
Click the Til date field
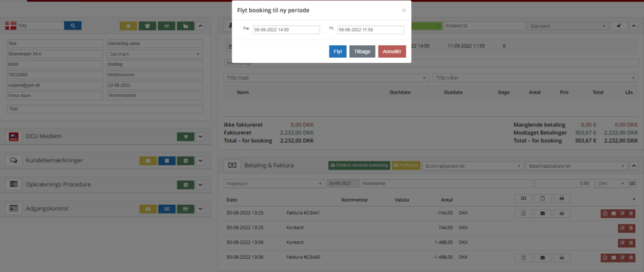click(x=370, y=30)
